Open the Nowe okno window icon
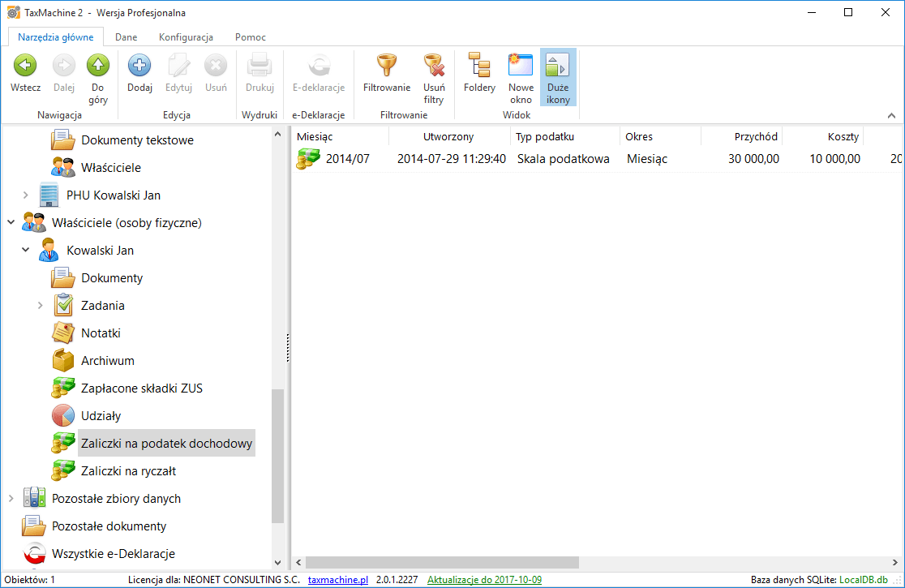The width and height of the screenshot is (905, 588). coord(521,67)
